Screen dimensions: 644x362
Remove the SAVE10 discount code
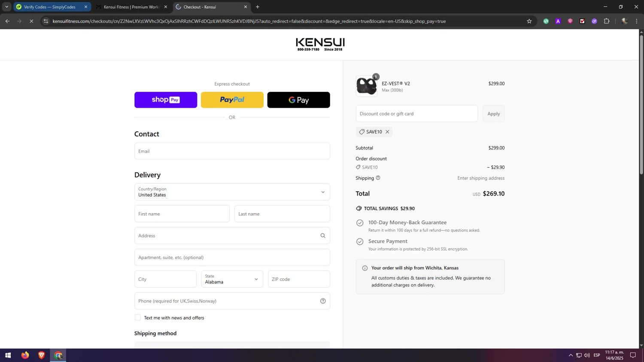point(387,132)
